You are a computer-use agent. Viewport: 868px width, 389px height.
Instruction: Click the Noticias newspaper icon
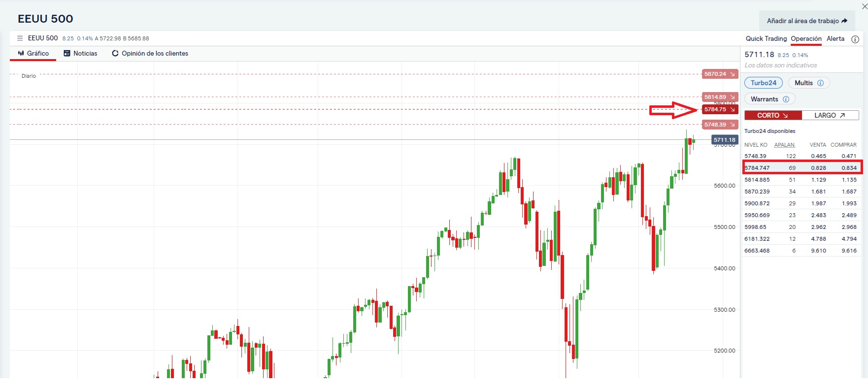(x=67, y=53)
